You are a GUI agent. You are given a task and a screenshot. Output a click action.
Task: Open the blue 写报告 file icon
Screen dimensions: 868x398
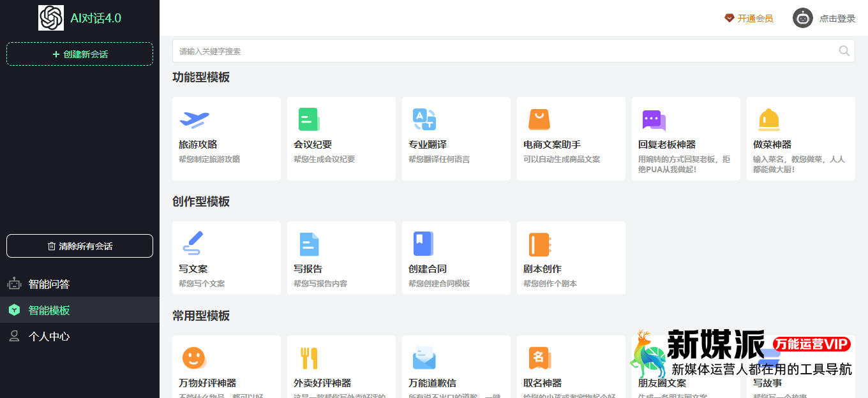point(309,244)
